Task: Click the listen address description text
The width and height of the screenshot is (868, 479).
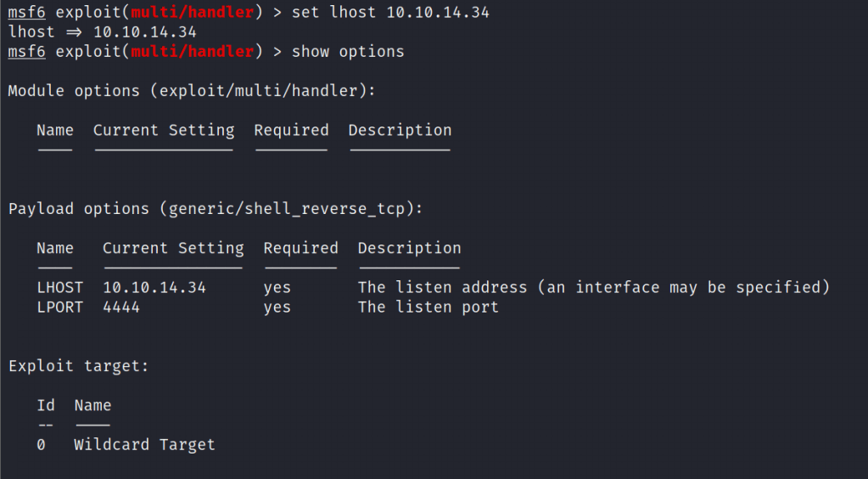Action: pos(593,288)
